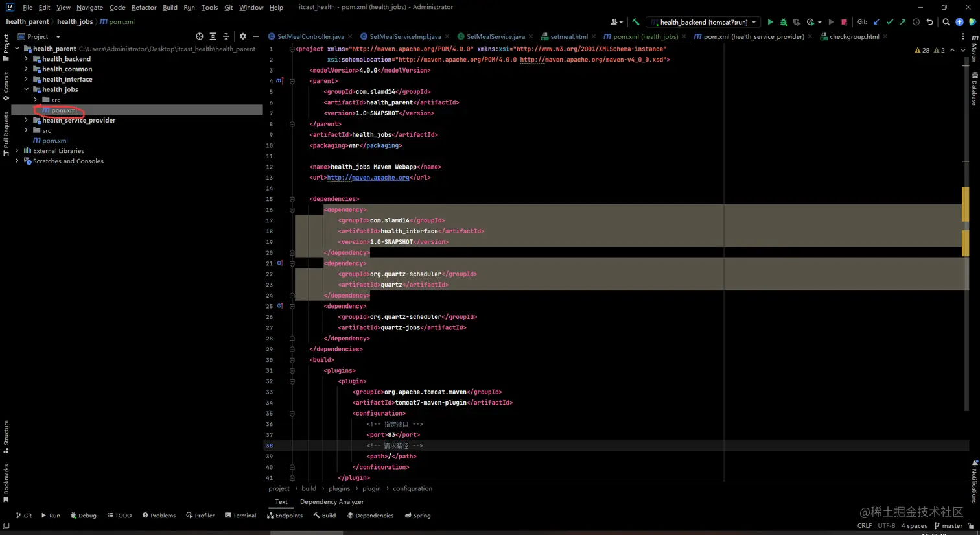The image size is (980, 535).
Task: Git commit green checkmark icon
Action: pos(890,22)
